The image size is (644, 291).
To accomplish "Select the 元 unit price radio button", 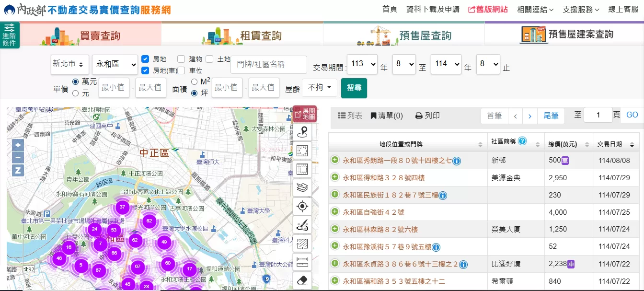I will click(75, 93).
